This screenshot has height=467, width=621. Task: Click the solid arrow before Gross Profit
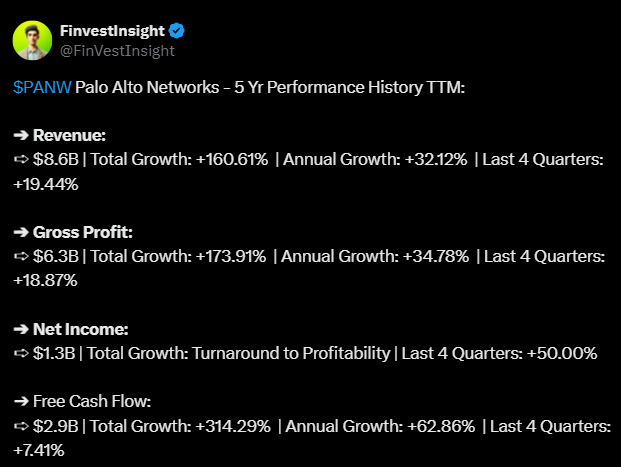pyautogui.click(x=21, y=232)
